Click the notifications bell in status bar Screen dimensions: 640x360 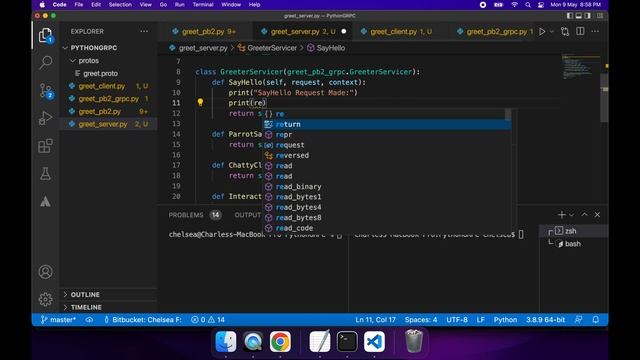596,320
